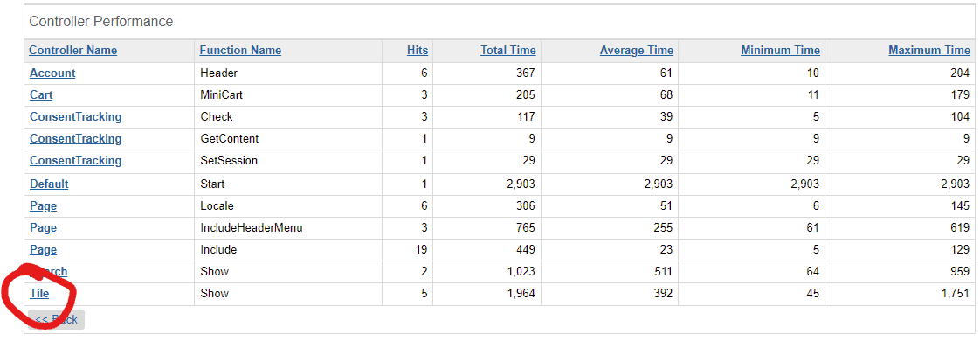Image resolution: width=980 pixels, height=341 pixels.
Task: Sort by Function Name column header
Action: pyautogui.click(x=240, y=51)
